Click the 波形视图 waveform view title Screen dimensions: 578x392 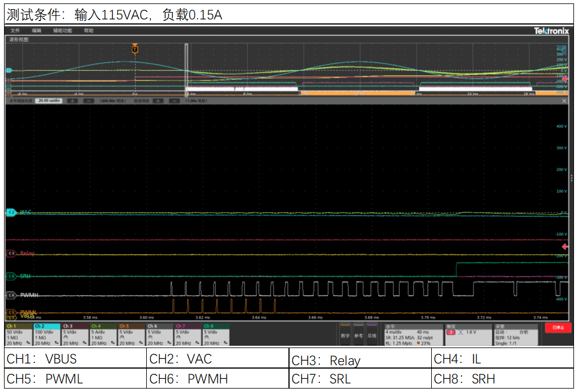19,39
